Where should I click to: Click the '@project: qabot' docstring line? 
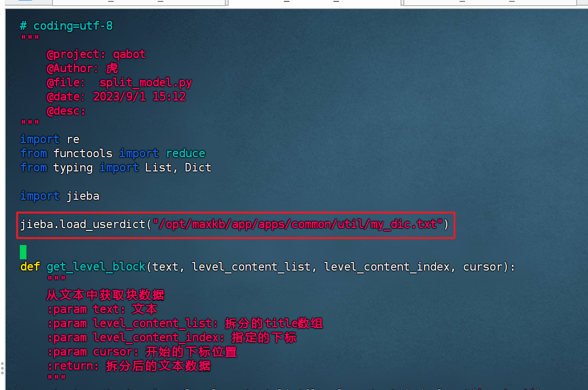96,54
